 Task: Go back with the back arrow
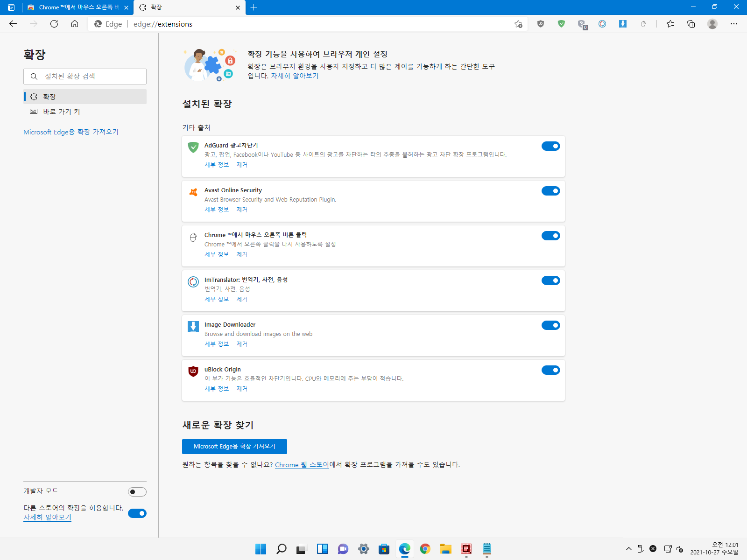point(13,24)
